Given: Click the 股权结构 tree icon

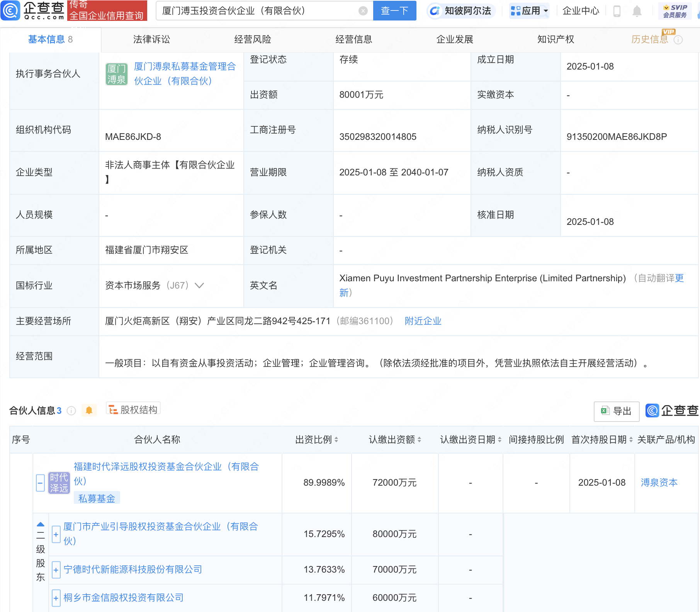Looking at the screenshot, I should (113, 410).
